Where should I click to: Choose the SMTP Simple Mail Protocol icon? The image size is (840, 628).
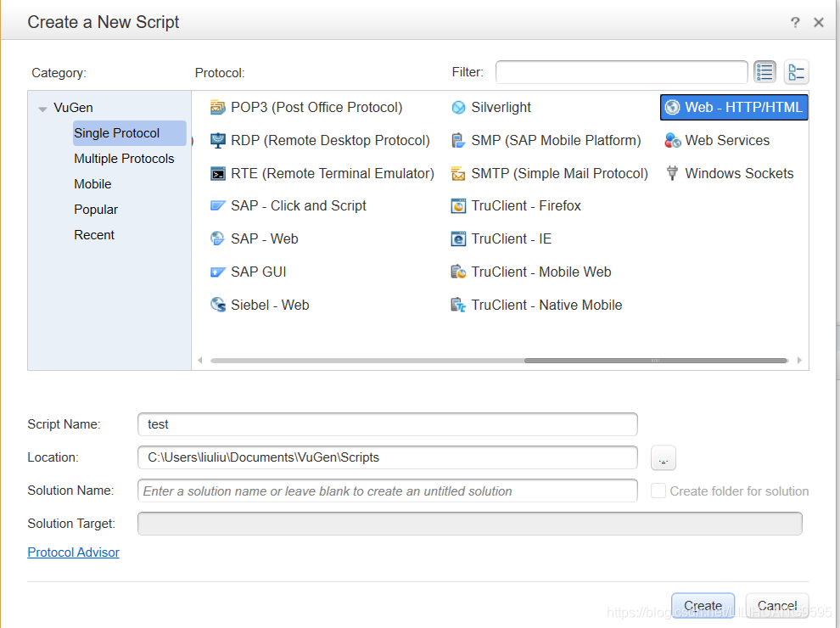(458, 174)
